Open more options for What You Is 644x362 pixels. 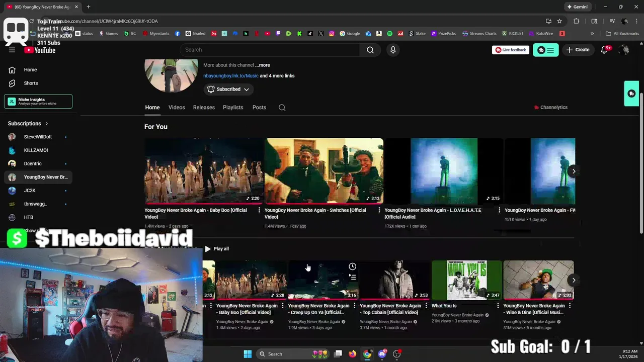[x=498, y=306]
